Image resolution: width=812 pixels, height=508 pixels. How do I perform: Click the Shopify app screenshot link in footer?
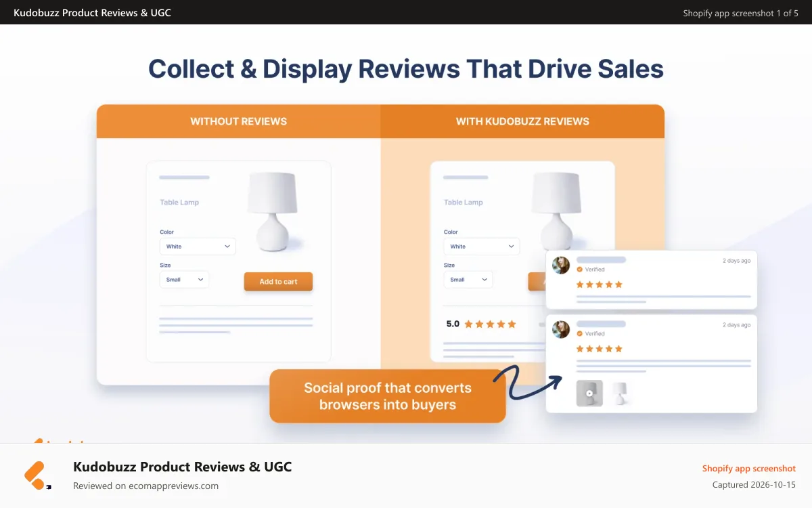pyautogui.click(x=749, y=468)
